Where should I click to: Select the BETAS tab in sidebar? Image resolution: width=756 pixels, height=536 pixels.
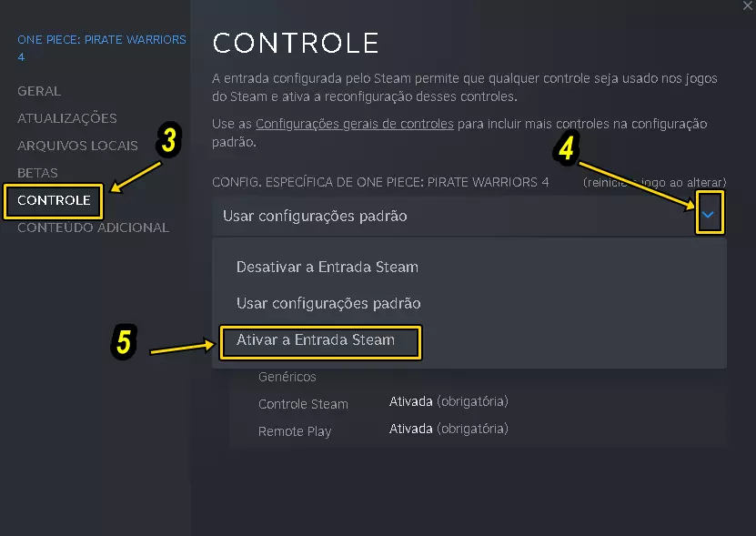tap(37, 173)
